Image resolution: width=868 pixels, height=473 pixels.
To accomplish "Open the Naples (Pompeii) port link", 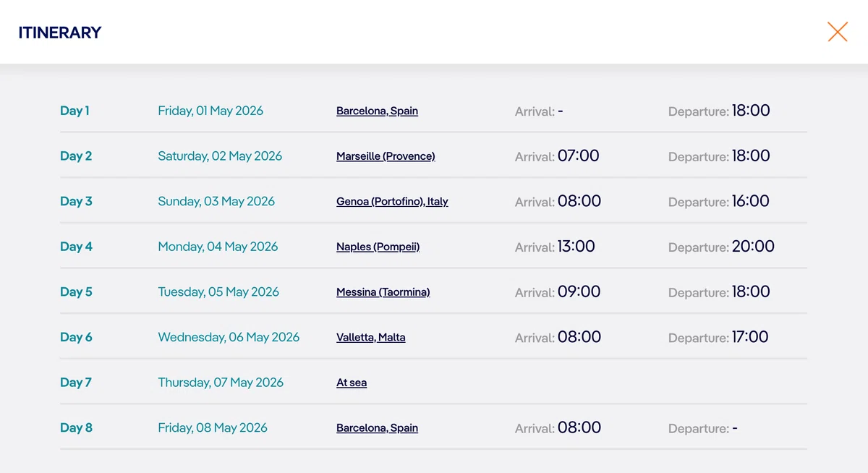I will coord(378,247).
